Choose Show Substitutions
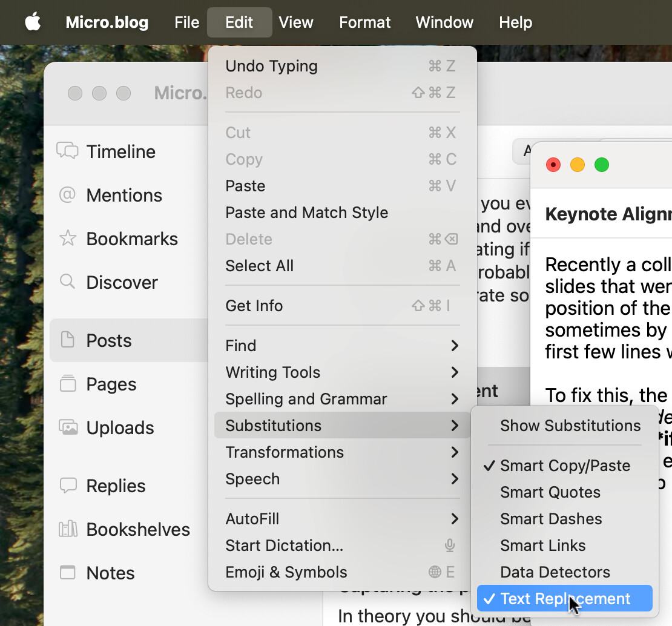The image size is (672, 626). click(565, 426)
